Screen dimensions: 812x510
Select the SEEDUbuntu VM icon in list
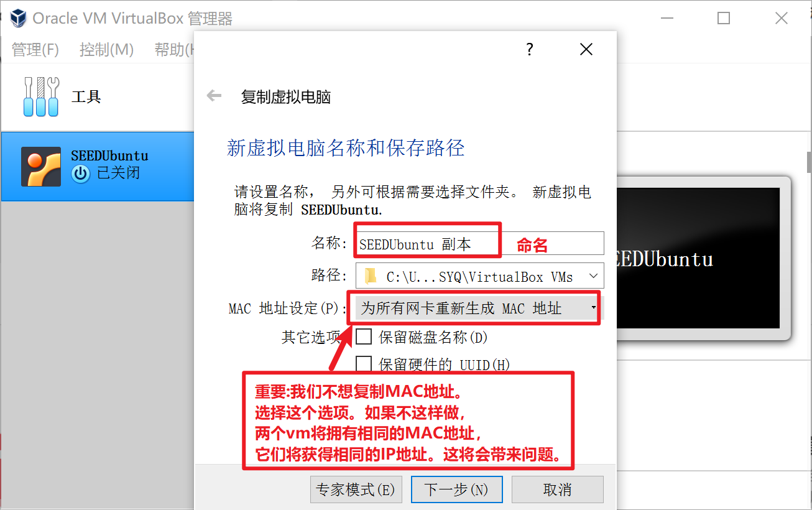[41, 167]
